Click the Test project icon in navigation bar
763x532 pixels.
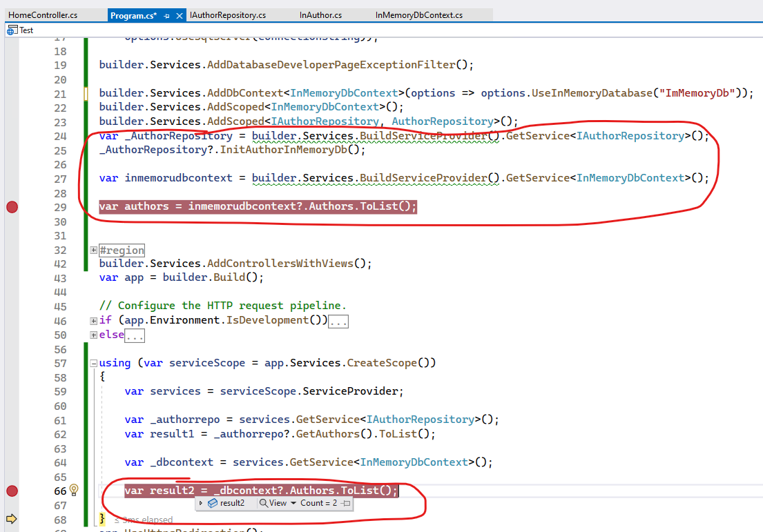tap(12, 30)
